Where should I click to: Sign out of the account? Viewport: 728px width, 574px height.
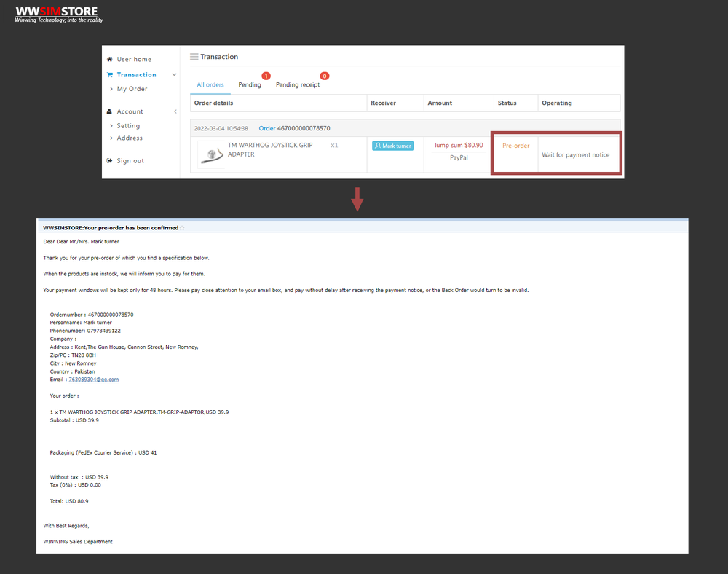130,161
